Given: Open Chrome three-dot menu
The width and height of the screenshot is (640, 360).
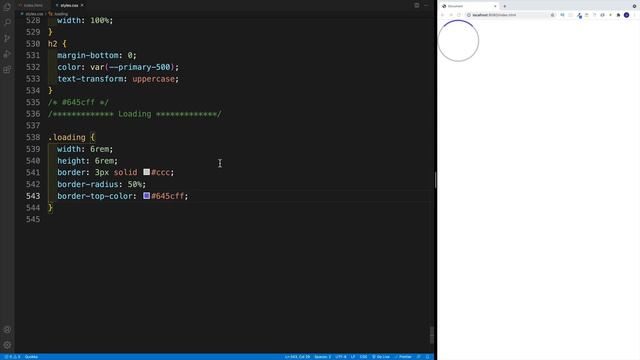Looking at the screenshot, I should pyautogui.click(x=635, y=15).
